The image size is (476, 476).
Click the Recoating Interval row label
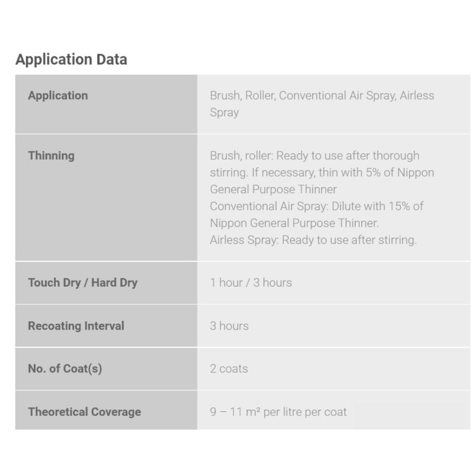pyautogui.click(x=76, y=325)
